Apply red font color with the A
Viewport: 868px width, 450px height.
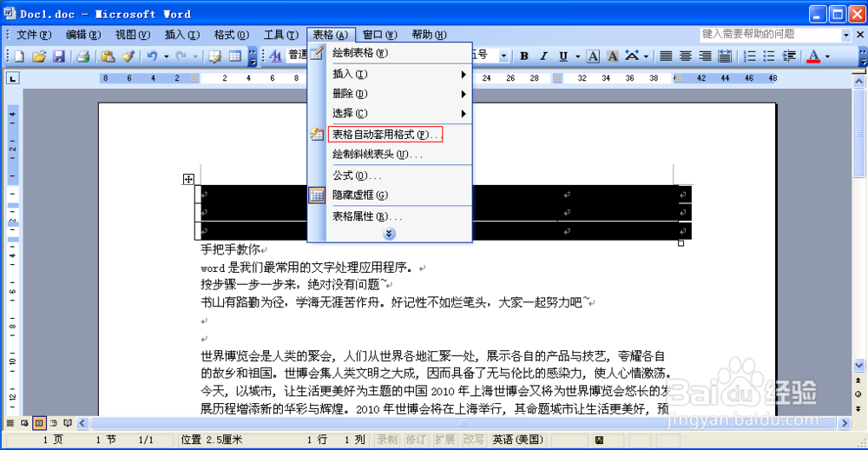(x=813, y=56)
